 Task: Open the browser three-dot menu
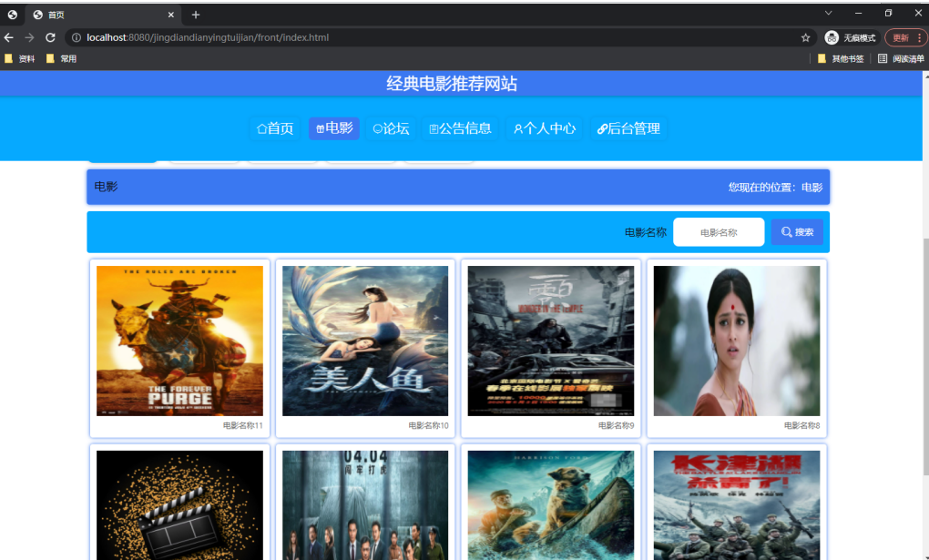tap(920, 37)
